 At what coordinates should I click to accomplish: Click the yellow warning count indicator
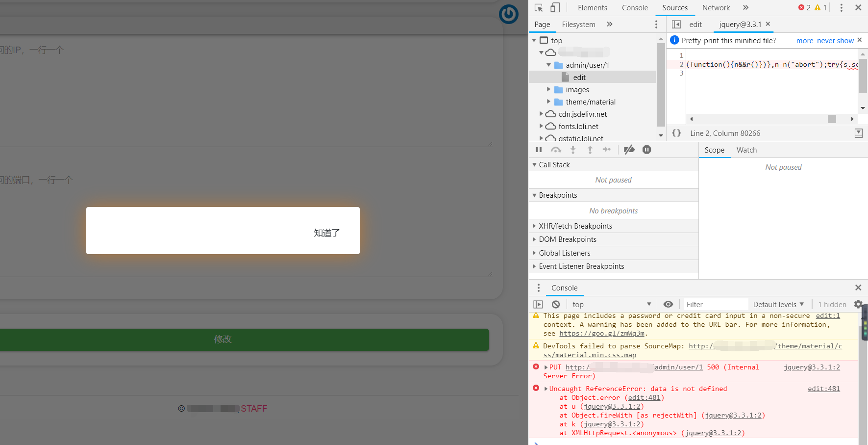pyautogui.click(x=820, y=7)
